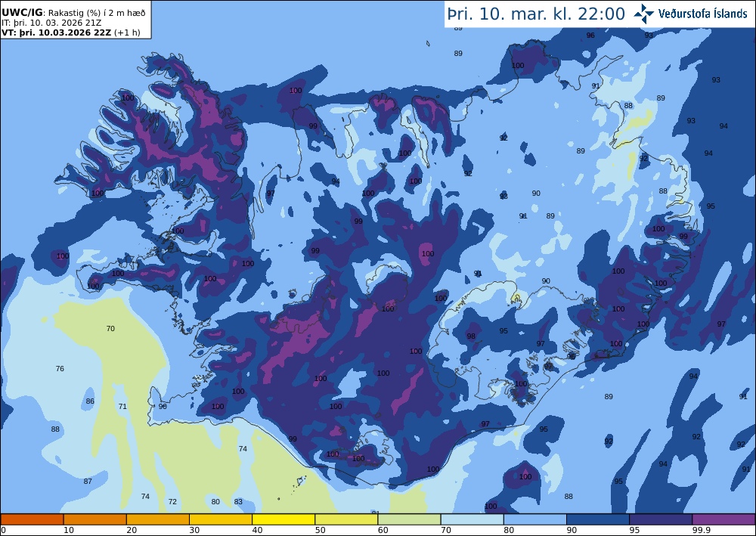Click the map humidity value '76'
Viewport: 756px width, 536px height.
[x=60, y=369]
